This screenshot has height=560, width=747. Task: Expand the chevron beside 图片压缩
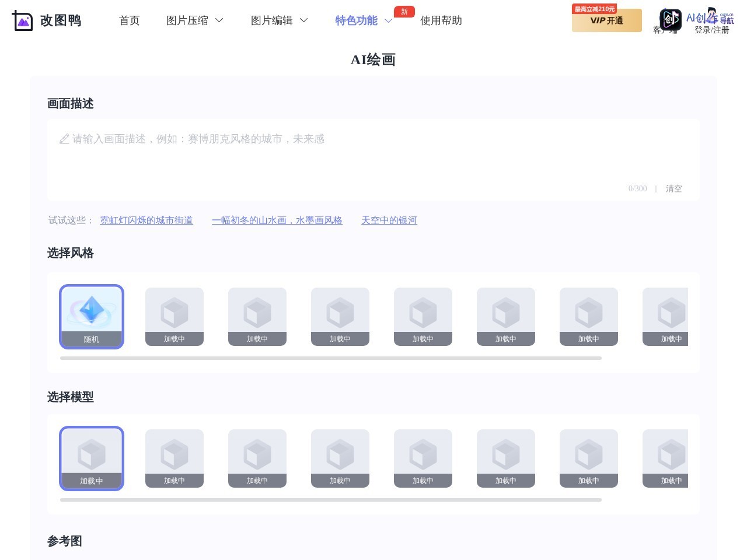coord(219,20)
